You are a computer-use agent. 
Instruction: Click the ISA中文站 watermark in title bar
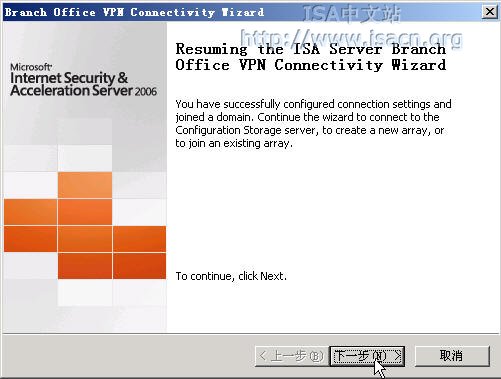(x=352, y=13)
